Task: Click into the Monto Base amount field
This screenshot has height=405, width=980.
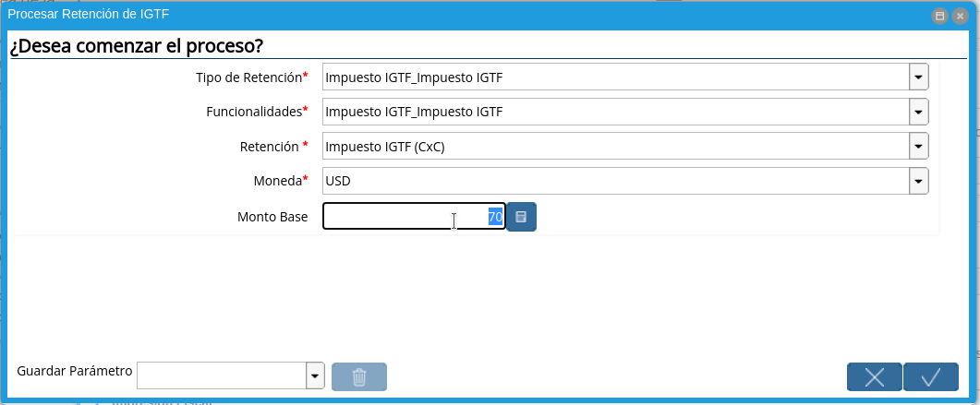Action: pos(413,217)
